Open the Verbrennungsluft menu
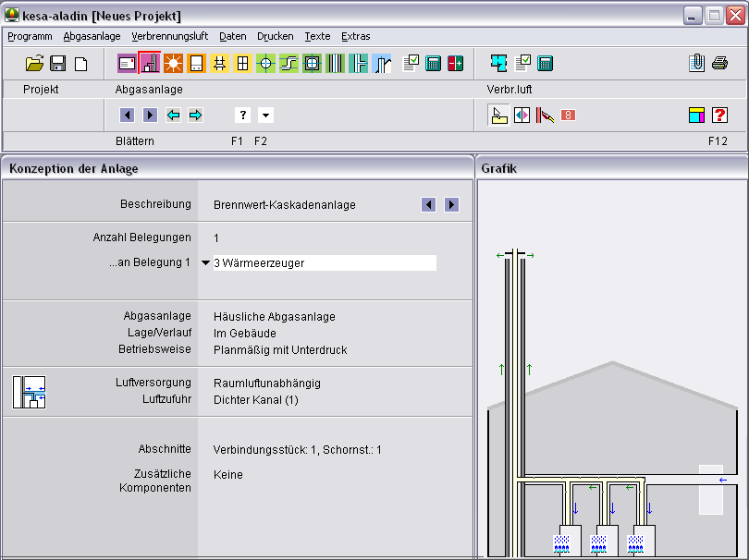 pyautogui.click(x=169, y=37)
